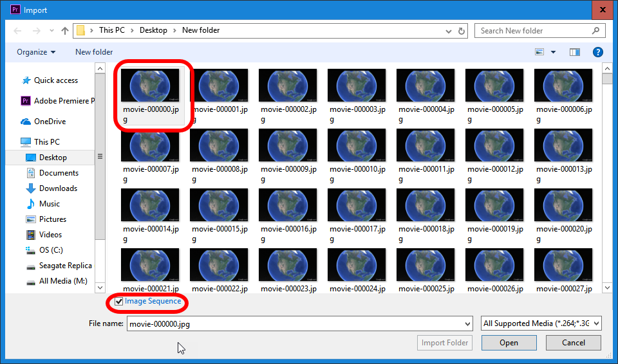Open the All Supported Media filter dropdown
This screenshot has height=364, width=618.
(x=541, y=323)
